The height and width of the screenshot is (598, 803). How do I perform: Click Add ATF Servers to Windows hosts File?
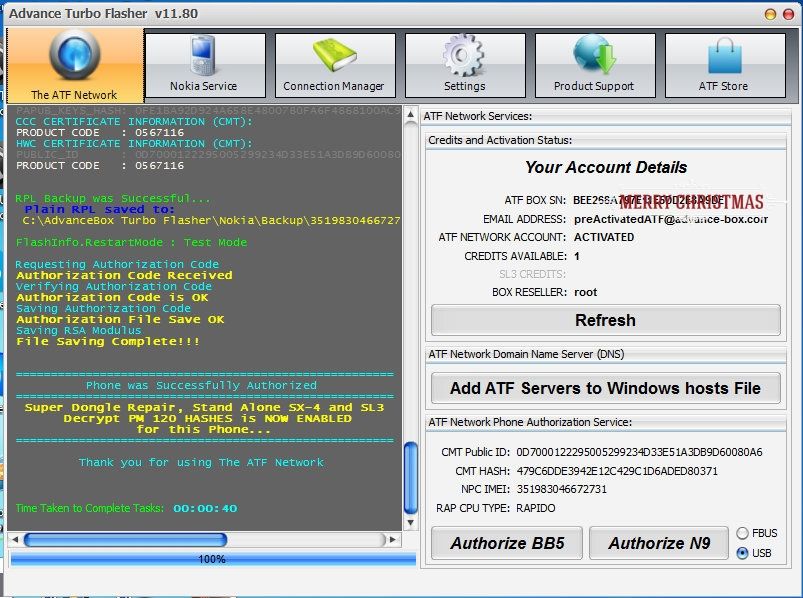point(605,388)
